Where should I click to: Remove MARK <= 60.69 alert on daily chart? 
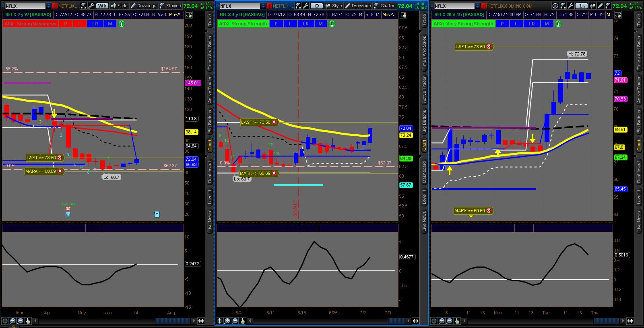tap(274, 173)
